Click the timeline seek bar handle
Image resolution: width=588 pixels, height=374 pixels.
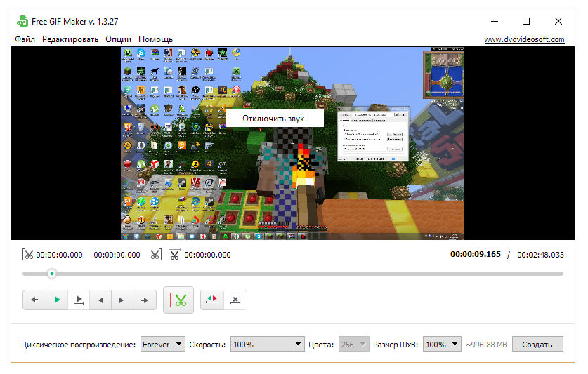click(52, 274)
